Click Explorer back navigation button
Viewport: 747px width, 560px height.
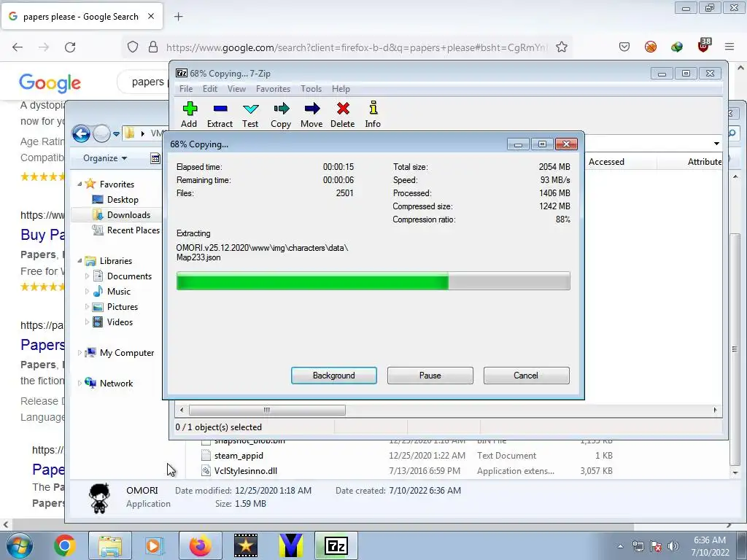(82, 134)
